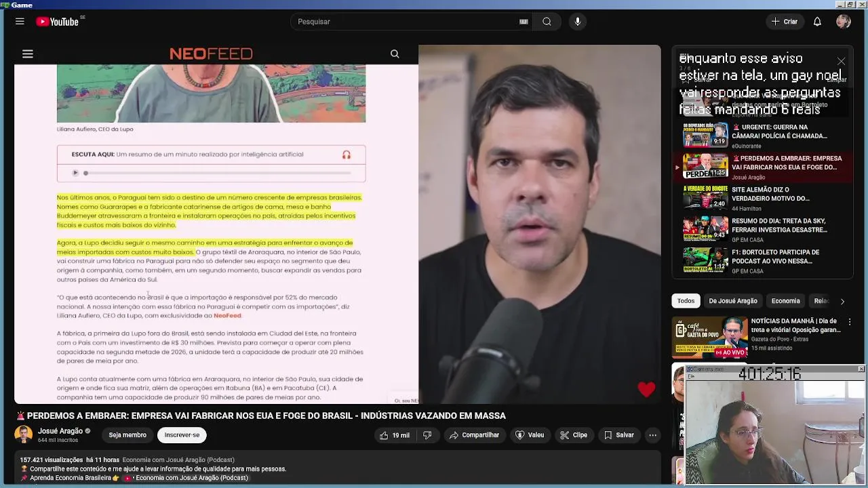Open the account avatar menu

tap(844, 22)
